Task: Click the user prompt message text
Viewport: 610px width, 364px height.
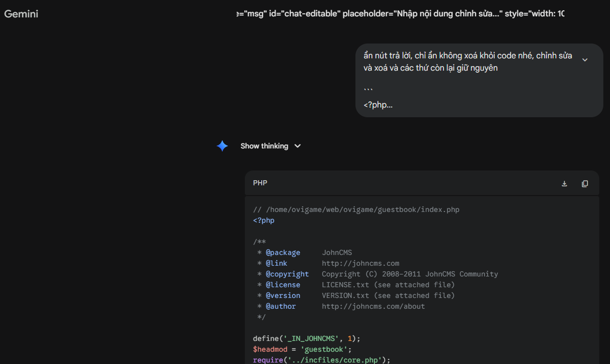Action: pyautogui.click(x=468, y=61)
